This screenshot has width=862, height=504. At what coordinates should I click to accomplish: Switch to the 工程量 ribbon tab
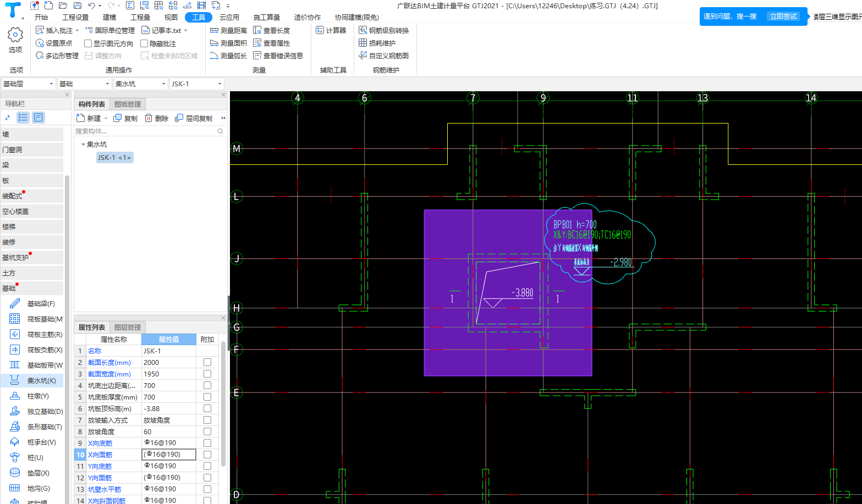tap(140, 17)
